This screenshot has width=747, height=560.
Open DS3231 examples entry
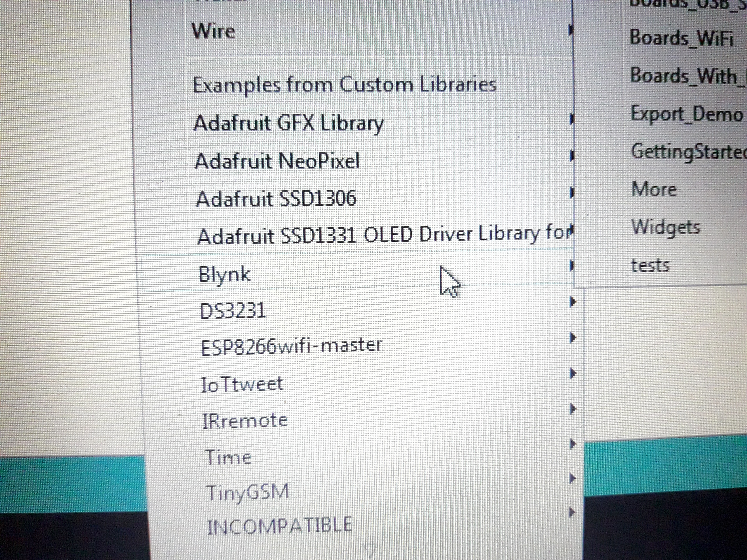[233, 311]
